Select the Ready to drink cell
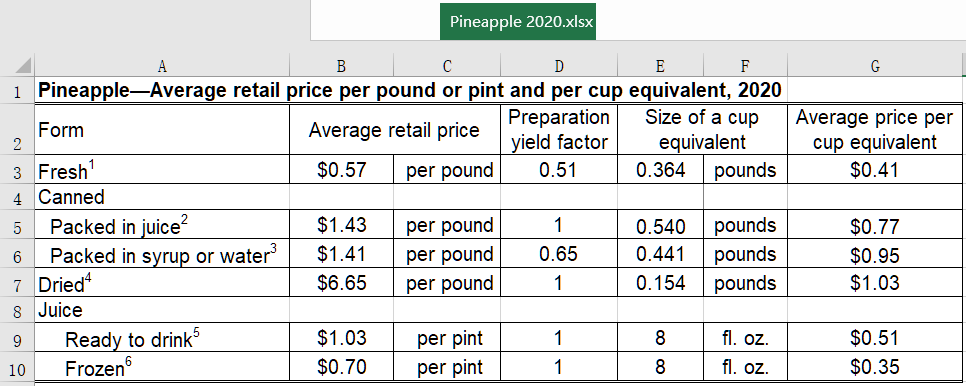966x386 pixels. click(162, 338)
